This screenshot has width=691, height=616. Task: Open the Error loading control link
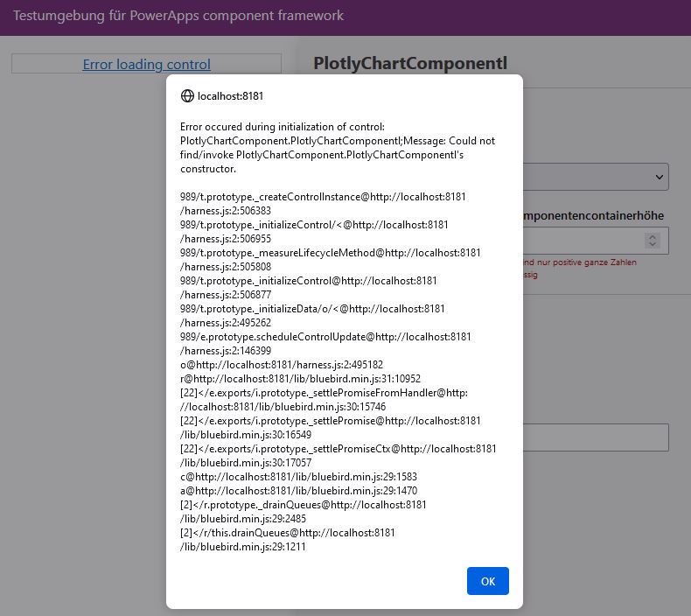pyautogui.click(x=146, y=65)
